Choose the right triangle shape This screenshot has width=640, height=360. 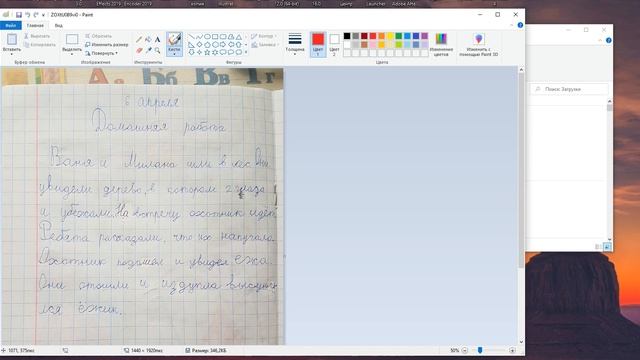pos(191,44)
